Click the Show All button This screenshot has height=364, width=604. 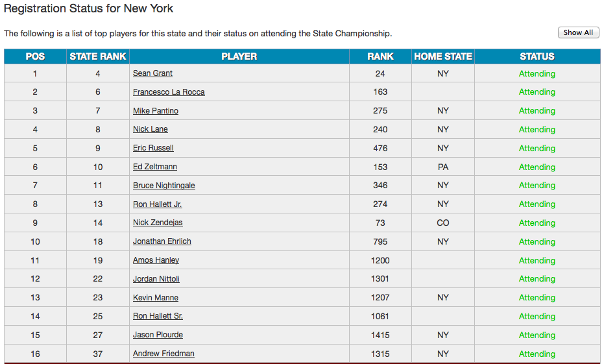578,32
